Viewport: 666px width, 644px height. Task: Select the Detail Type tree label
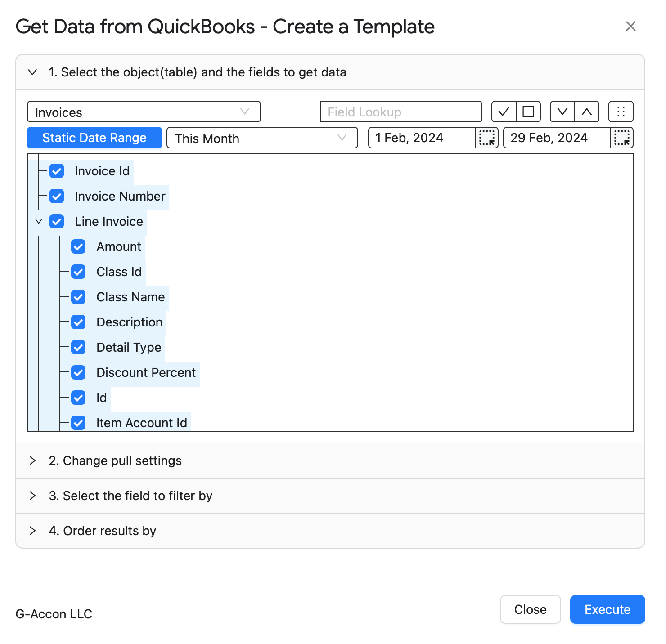coord(129,347)
